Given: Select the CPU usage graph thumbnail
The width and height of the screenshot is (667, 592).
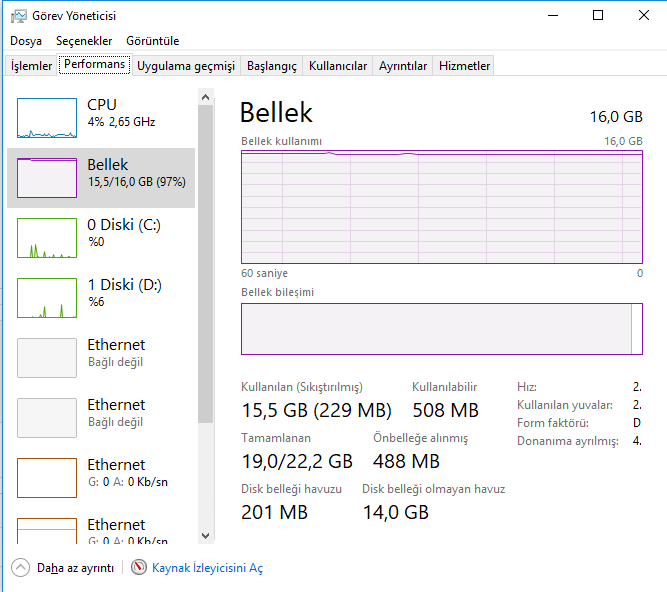Looking at the screenshot, I should 47,118.
